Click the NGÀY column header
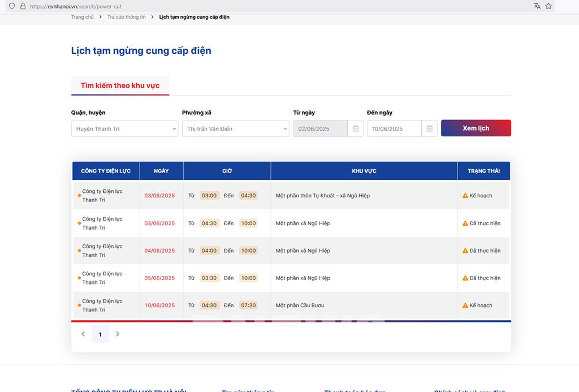This screenshot has height=392, width=579. tap(161, 171)
